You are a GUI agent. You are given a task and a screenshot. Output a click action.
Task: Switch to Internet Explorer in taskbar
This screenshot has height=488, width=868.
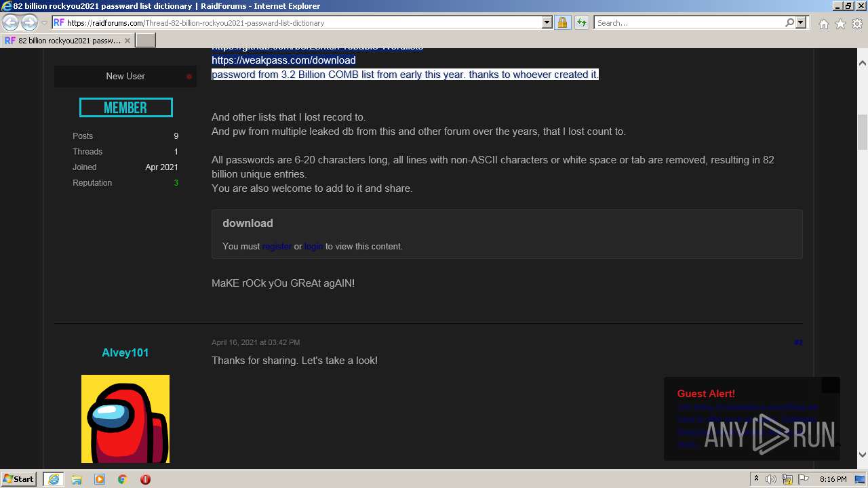54,479
